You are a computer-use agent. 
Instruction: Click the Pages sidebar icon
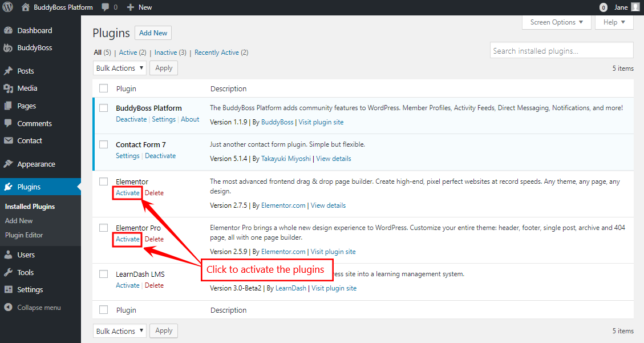pos(10,106)
